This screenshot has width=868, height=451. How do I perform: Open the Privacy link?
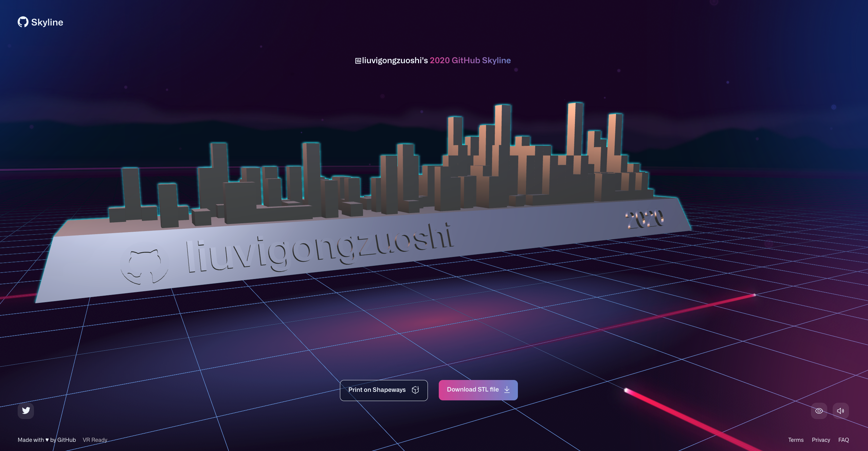click(821, 440)
